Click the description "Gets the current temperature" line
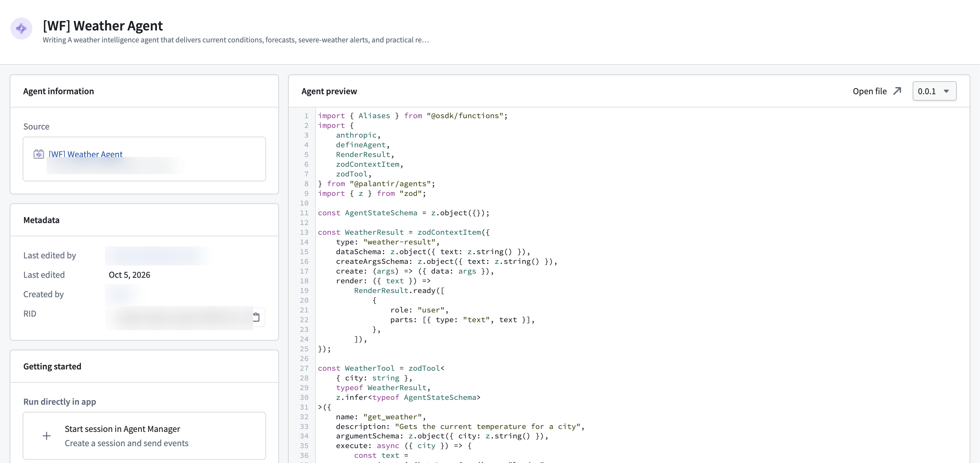Screen dimensions: 980x463 point(460,426)
